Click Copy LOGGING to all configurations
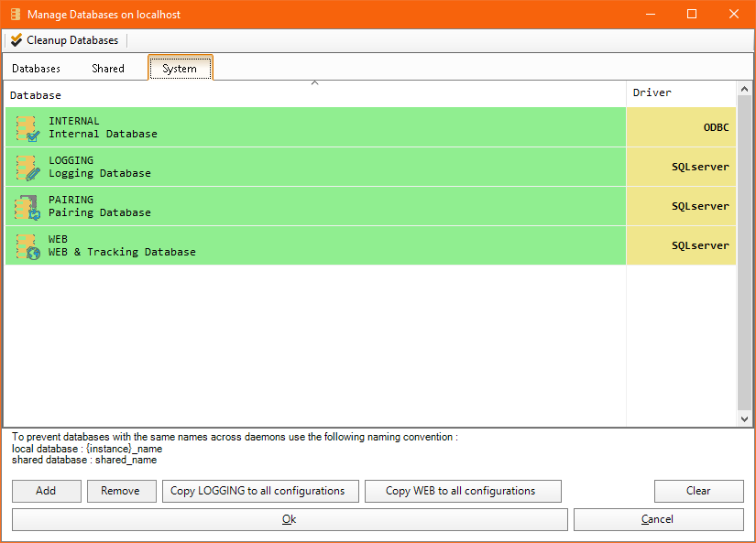Screen dimensions: 756x543 pyautogui.click(x=257, y=491)
